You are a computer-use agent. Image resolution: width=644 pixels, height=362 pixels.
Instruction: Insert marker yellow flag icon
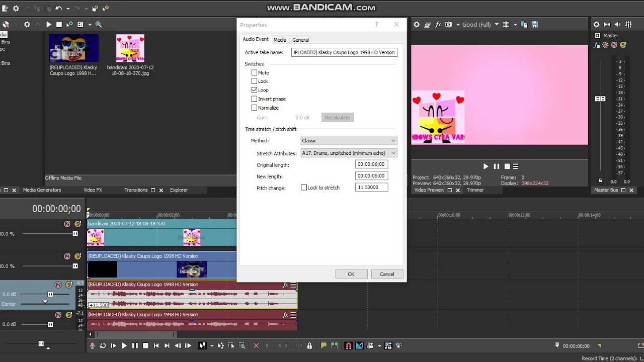click(324, 345)
